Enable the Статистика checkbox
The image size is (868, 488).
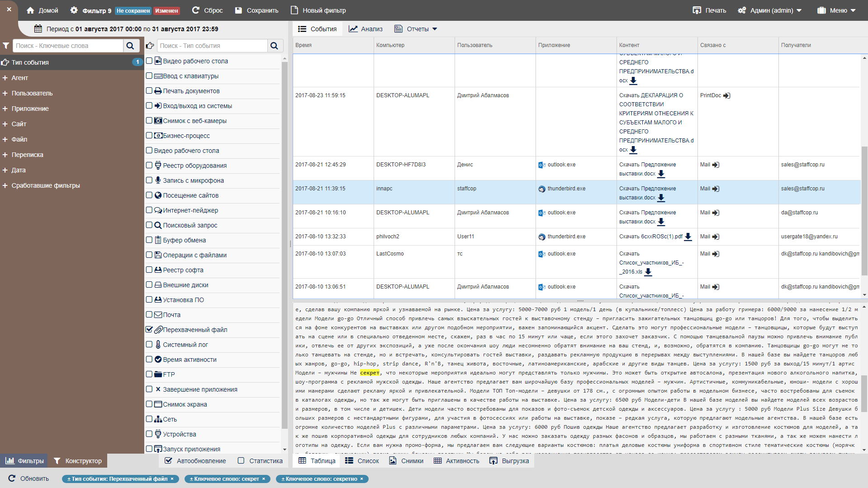tap(241, 460)
